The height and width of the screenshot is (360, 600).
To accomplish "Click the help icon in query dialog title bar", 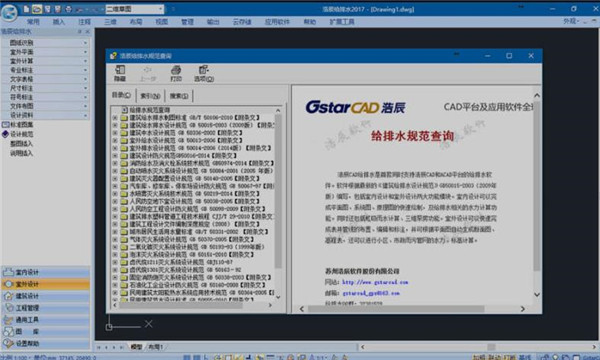I will pos(113,56).
